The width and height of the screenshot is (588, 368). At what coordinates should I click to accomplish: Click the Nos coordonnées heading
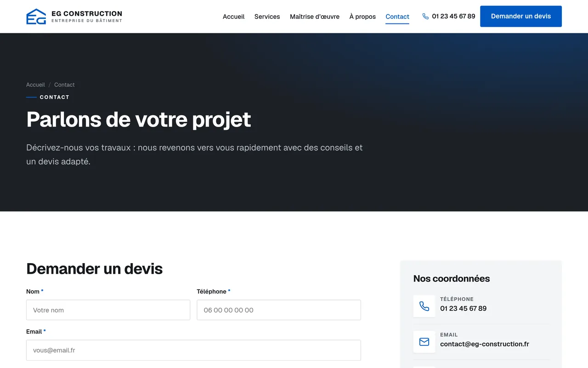coord(452,279)
